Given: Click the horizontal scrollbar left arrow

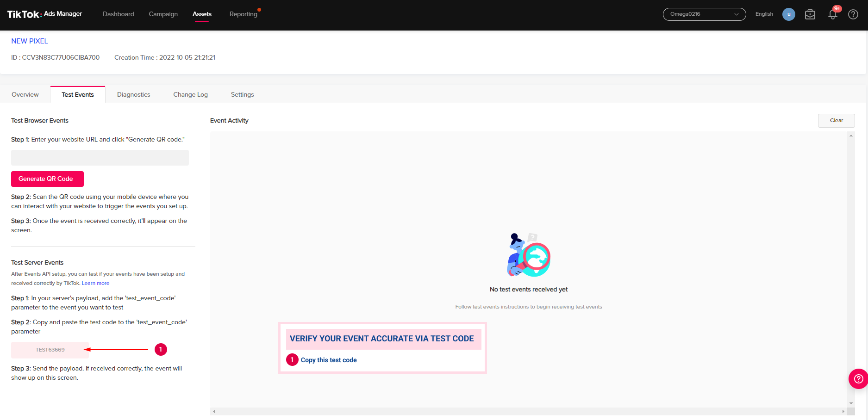Looking at the screenshot, I should pos(214,411).
